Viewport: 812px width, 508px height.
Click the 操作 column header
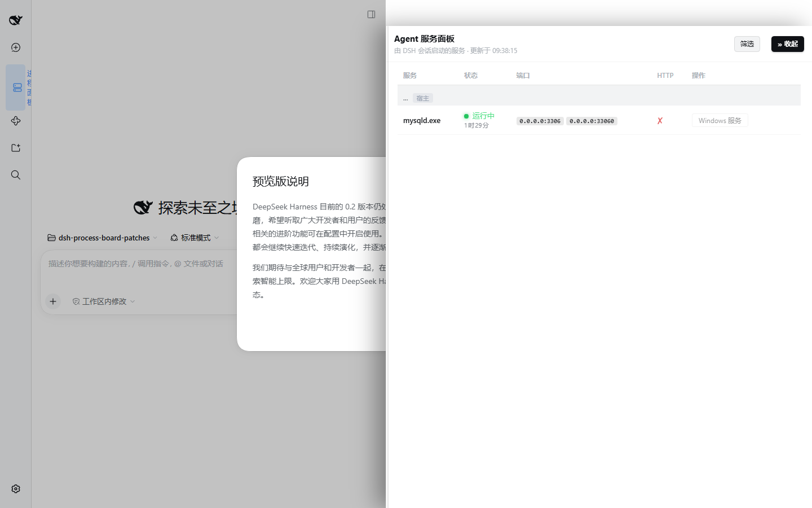click(699, 76)
